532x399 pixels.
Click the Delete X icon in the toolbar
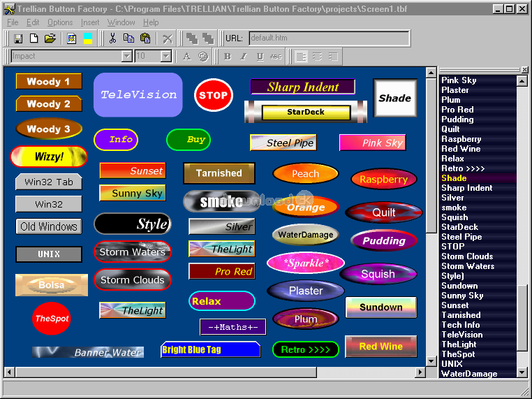coord(168,38)
